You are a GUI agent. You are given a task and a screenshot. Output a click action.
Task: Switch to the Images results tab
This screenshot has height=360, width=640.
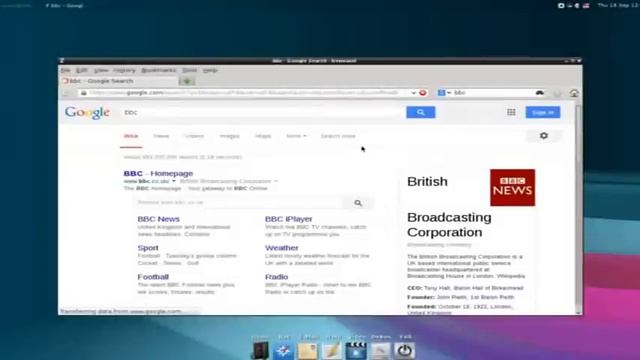[x=229, y=136]
